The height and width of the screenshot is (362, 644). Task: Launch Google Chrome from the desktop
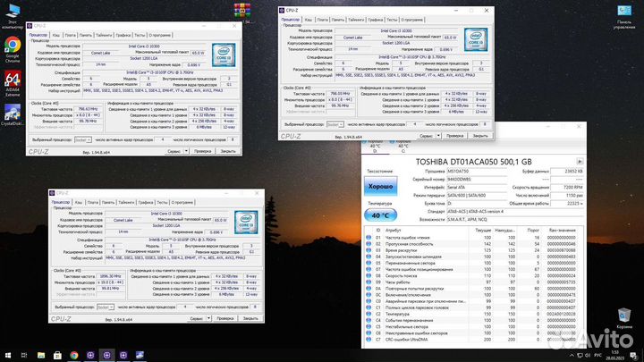[x=13, y=50]
